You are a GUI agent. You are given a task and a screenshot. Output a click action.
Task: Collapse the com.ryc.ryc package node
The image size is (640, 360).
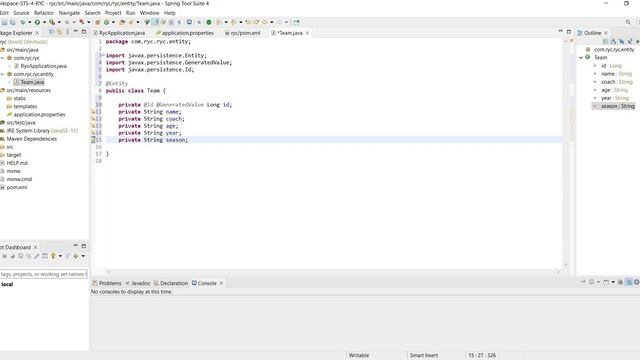2,58
